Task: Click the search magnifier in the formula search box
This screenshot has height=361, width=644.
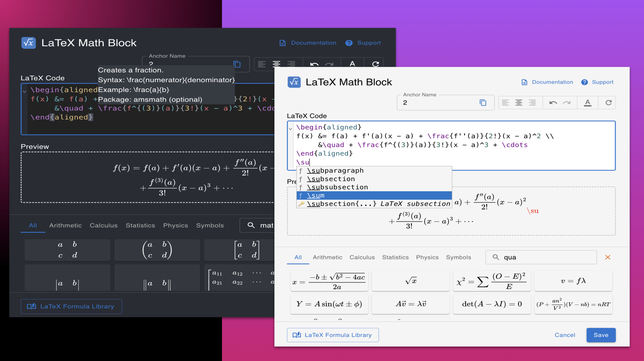Action: tap(495, 257)
